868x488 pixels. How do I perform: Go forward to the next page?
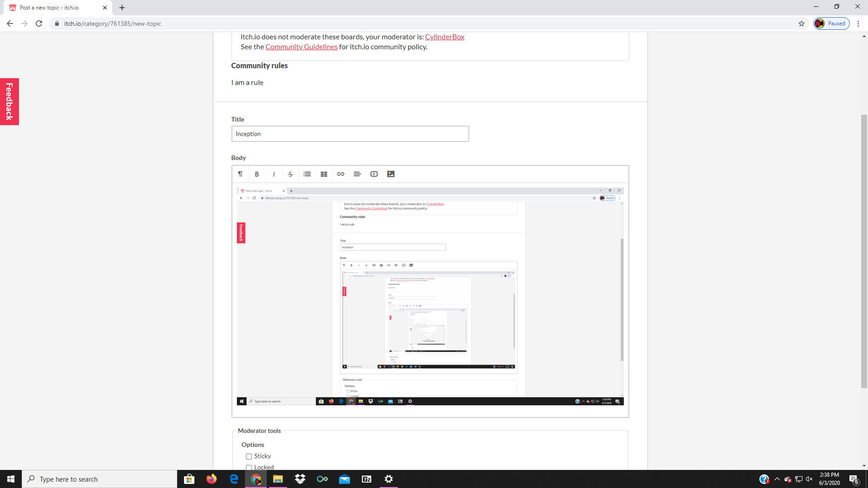click(x=24, y=23)
